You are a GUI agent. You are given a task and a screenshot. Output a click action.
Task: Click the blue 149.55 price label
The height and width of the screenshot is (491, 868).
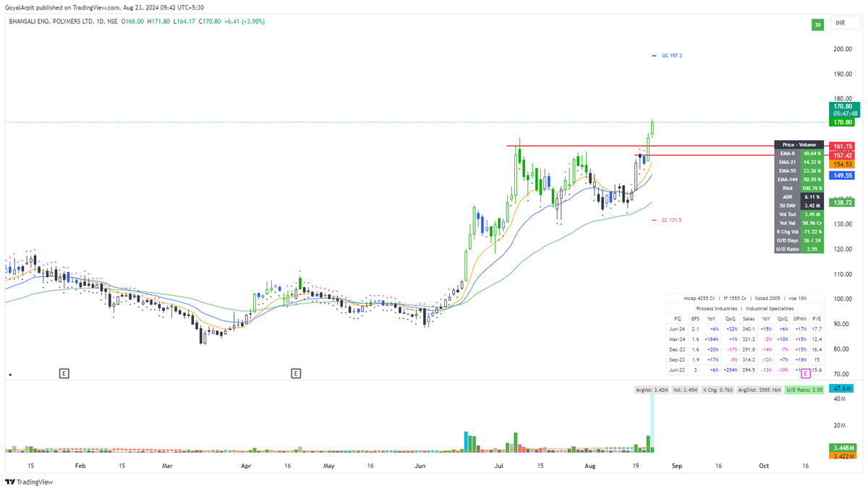point(843,175)
